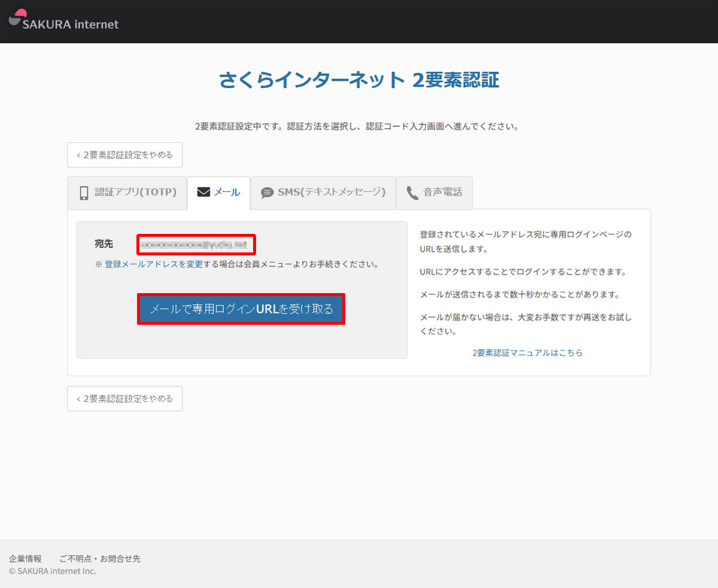Screen dimensions: 718x588
Task: Click the speech bubble icon on SMS tab
Action: click(x=267, y=193)
